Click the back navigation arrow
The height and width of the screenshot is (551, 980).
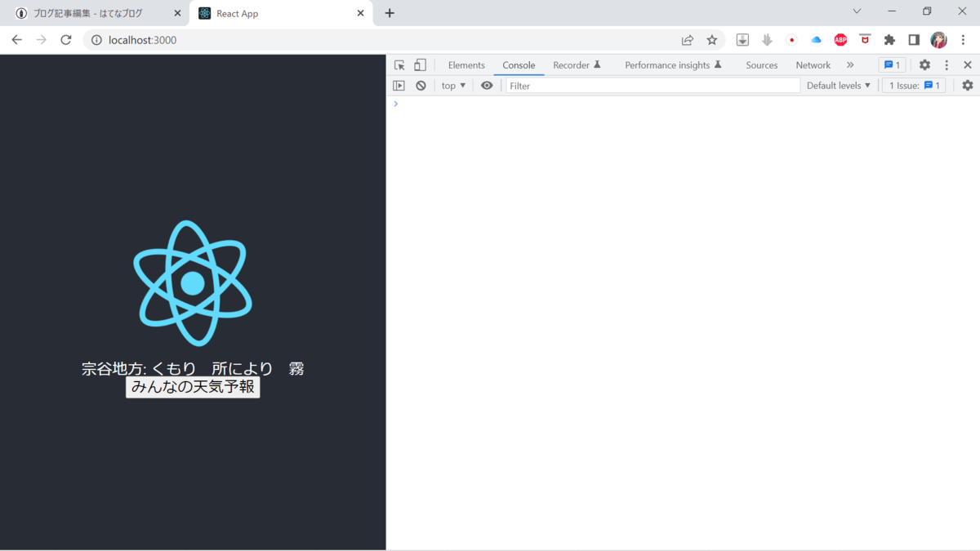click(x=16, y=39)
